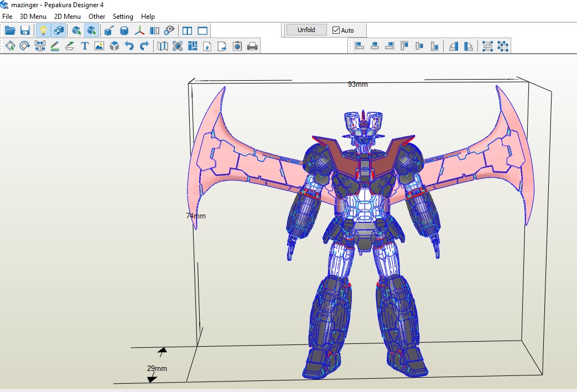Align parts to bottom

[x=434, y=46]
